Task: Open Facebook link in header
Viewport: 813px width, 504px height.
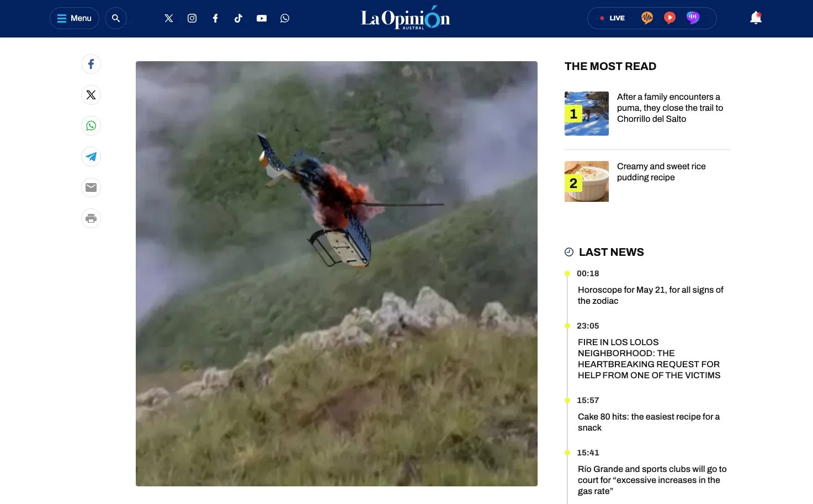Action: click(215, 18)
